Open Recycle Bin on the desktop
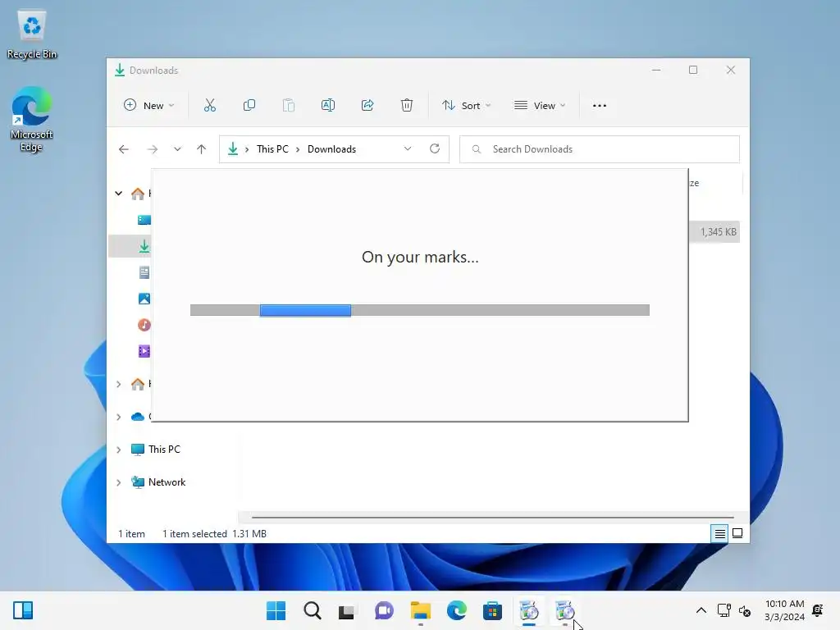The height and width of the screenshot is (630, 840). click(x=32, y=34)
